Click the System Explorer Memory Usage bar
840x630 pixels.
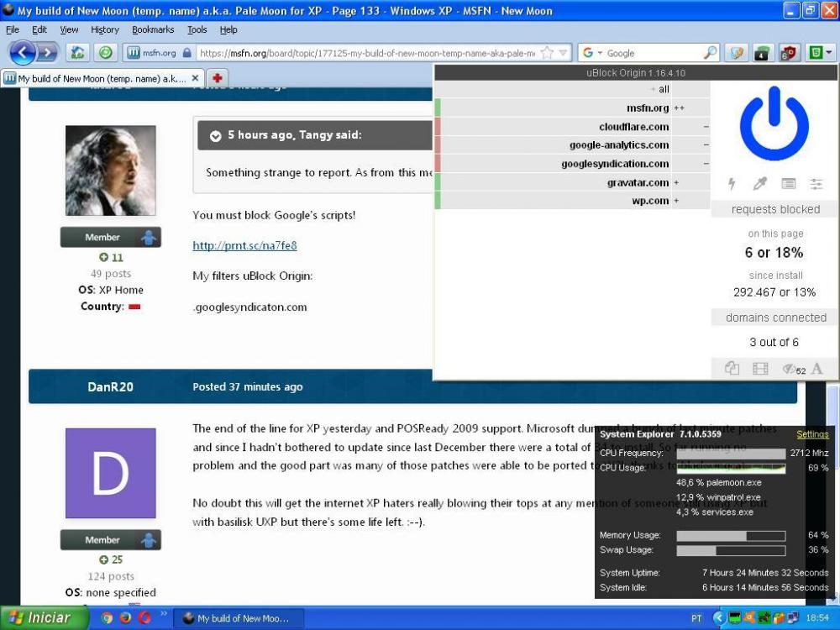click(x=731, y=535)
